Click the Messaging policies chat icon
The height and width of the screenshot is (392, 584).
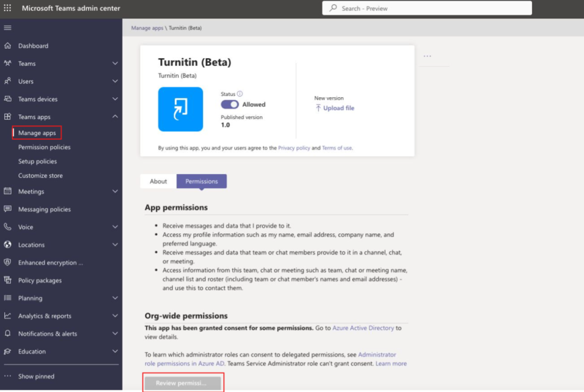8,209
